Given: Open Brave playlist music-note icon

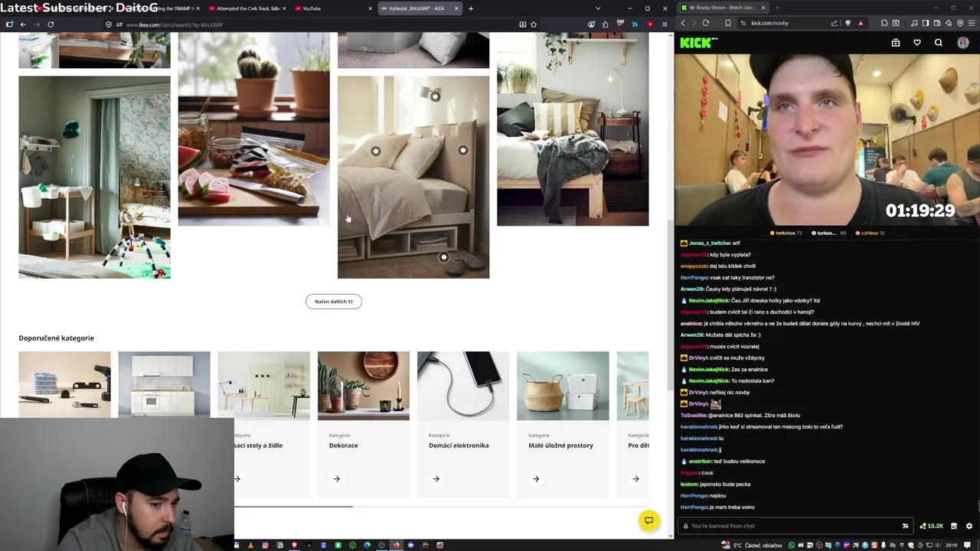Looking at the screenshot, I should click(914, 23).
